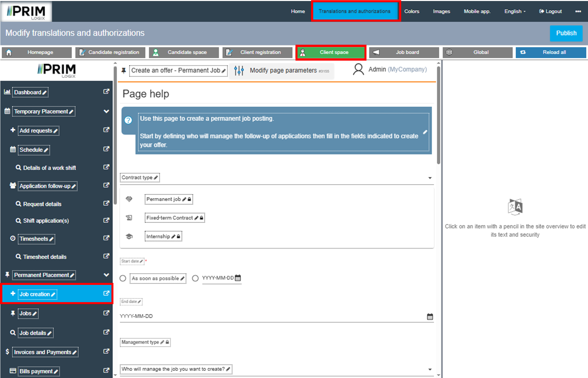The width and height of the screenshot is (588, 378).
Task: Open Schedule page via external link icon
Action: click(106, 149)
